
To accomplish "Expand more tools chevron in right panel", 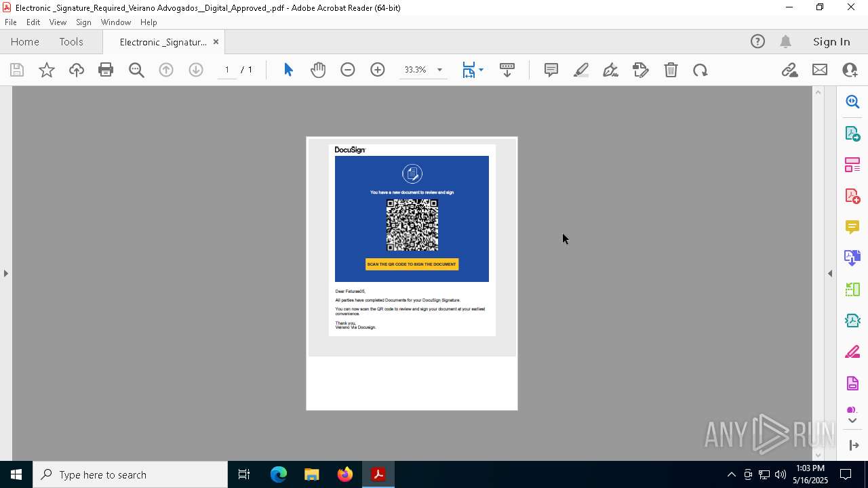I will click(852, 420).
